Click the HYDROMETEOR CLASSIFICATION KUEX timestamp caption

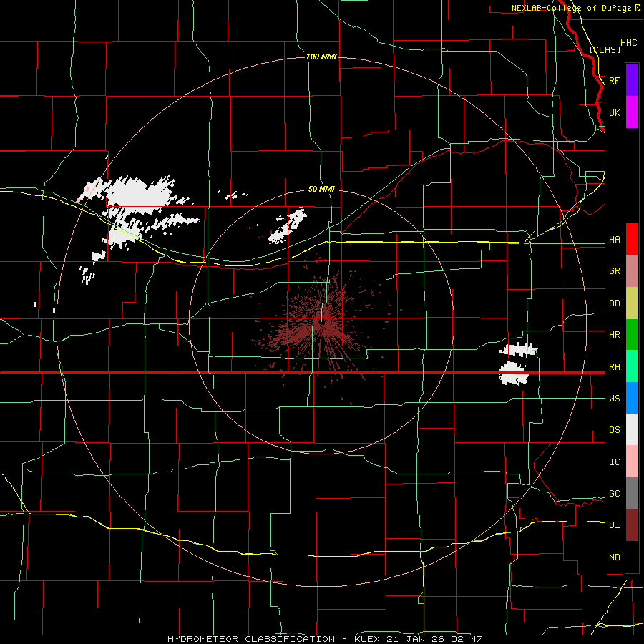[325, 639]
